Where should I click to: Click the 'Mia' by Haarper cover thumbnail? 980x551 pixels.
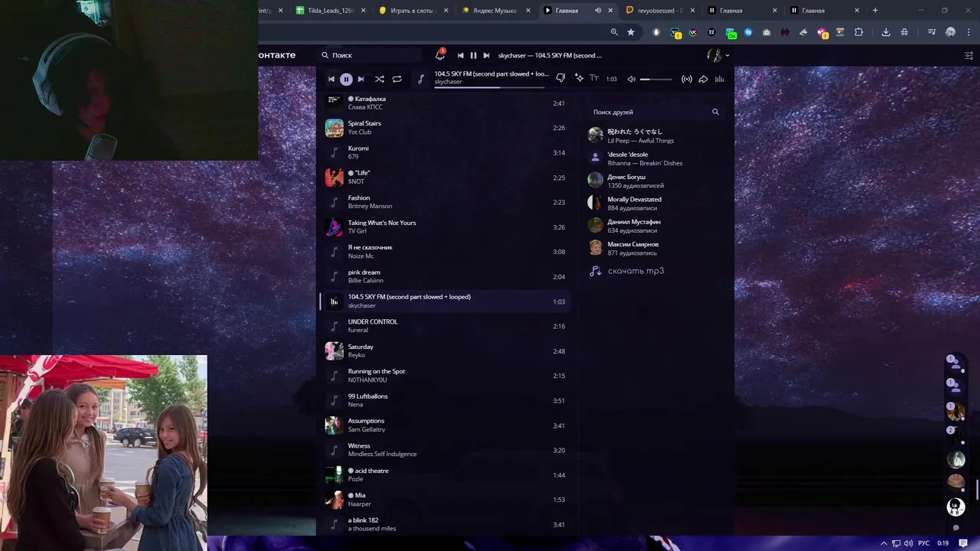pos(334,500)
